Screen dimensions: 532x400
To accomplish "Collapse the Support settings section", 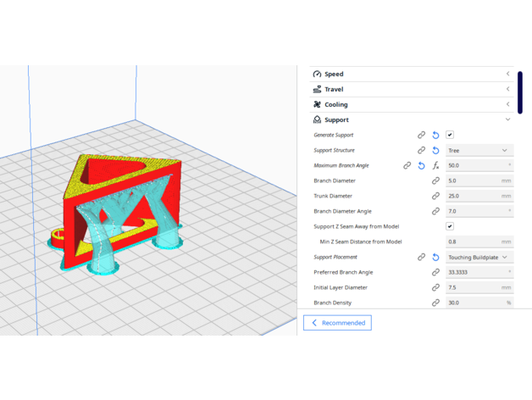I will coord(411,119).
